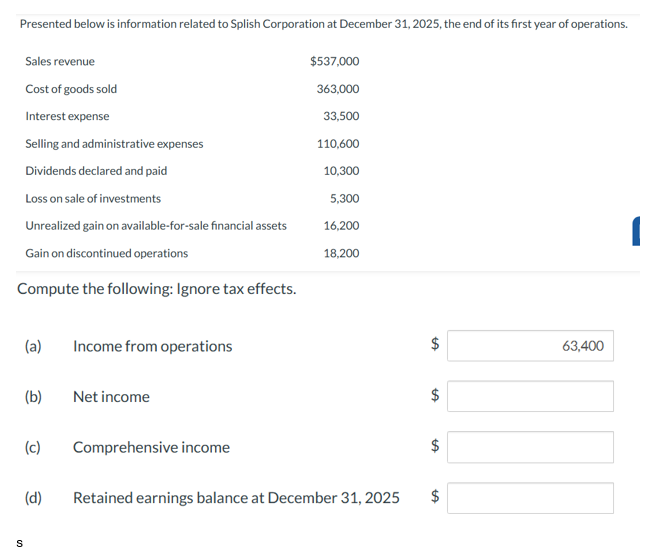The image size is (671, 560).
Task: Click the Retained earnings balance answer field
Action: click(x=530, y=498)
